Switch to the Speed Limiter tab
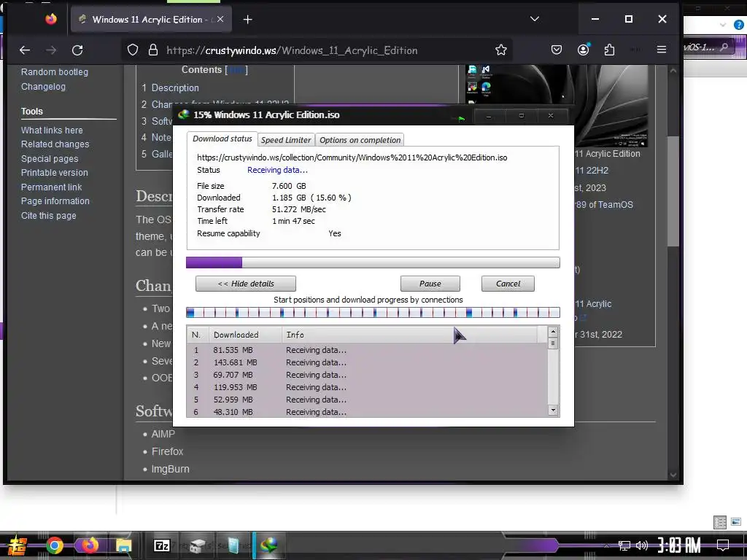Image resolution: width=747 pixels, height=560 pixels. coord(286,140)
